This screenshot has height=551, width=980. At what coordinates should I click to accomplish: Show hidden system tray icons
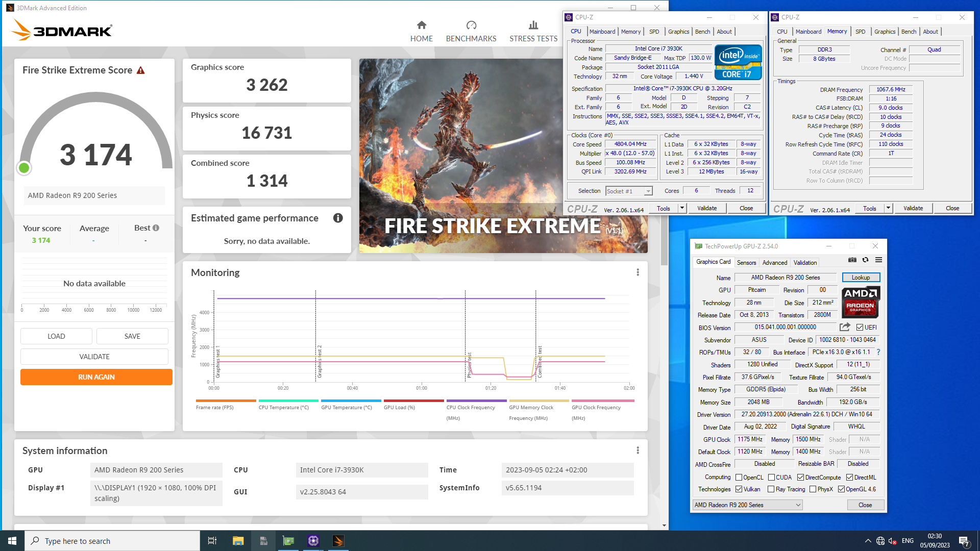coord(868,541)
